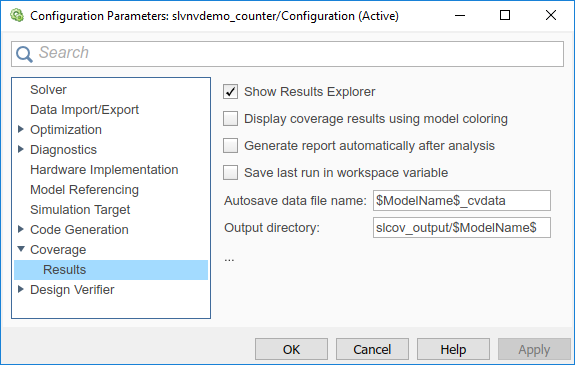Viewport: 575px width, 365px height.
Task: Expand the Design Verifier node arrow
Action: pyautogui.click(x=21, y=289)
